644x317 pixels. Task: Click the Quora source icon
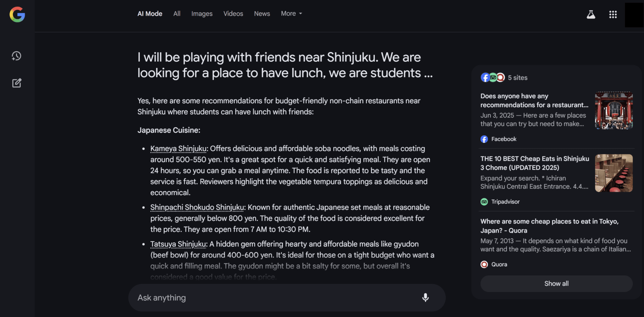click(484, 264)
